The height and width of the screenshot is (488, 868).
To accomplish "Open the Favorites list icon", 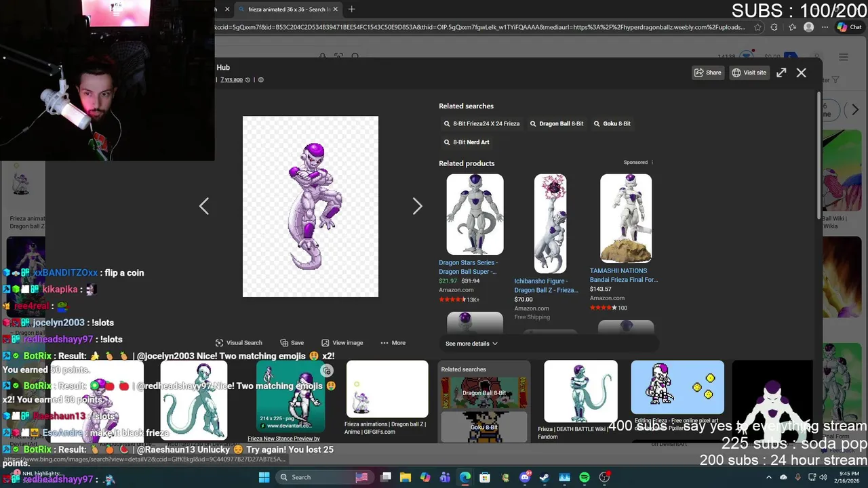I will (x=792, y=27).
